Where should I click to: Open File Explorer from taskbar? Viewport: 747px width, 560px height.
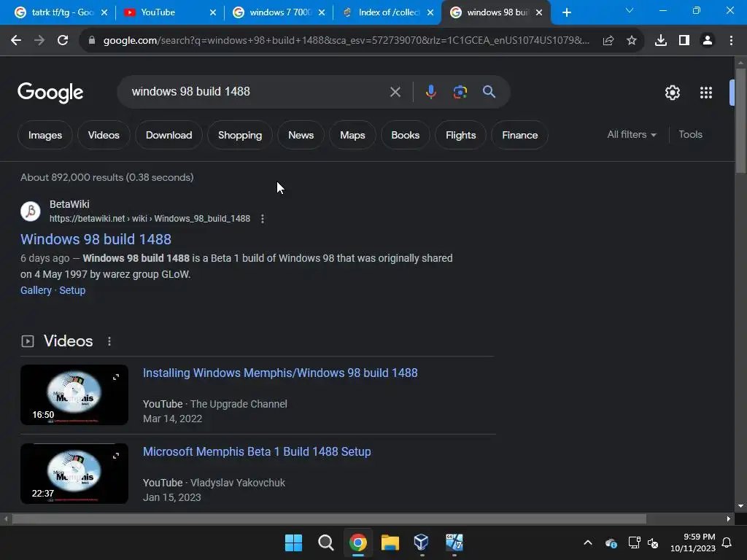[x=390, y=542]
